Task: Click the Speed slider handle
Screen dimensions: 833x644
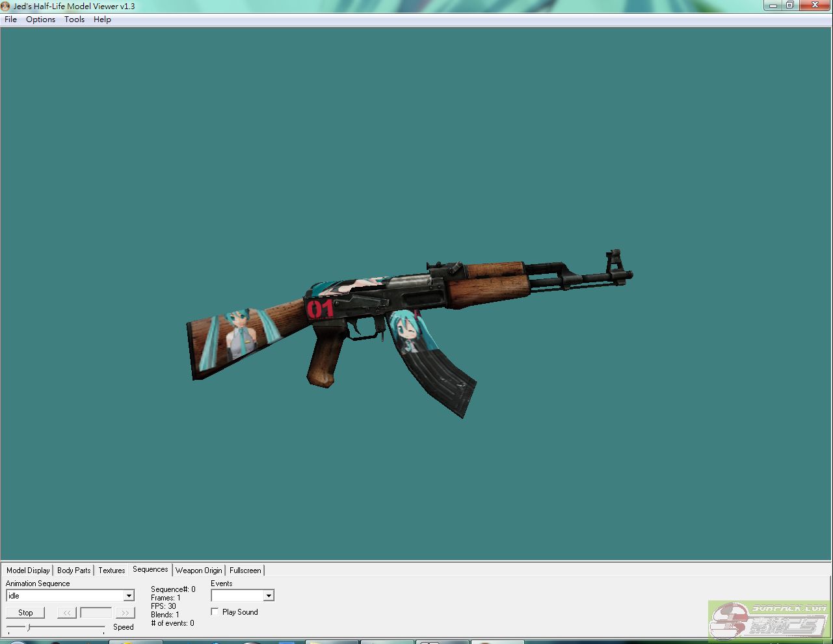Action: tap(27, 627)
